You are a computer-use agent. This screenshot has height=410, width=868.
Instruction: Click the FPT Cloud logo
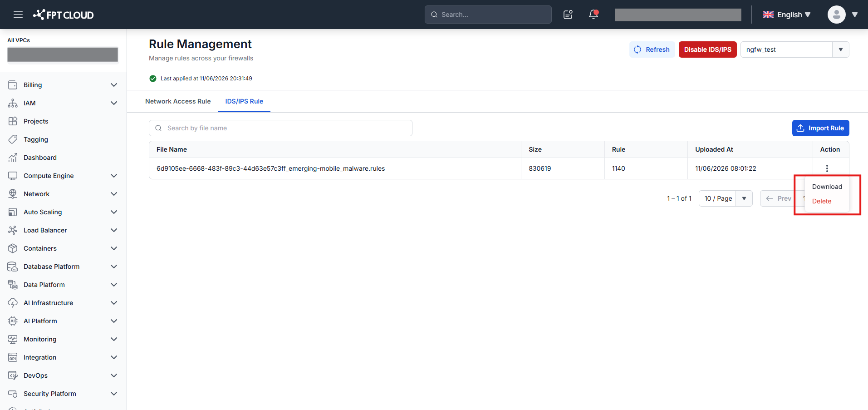click(x=63, y=15)
